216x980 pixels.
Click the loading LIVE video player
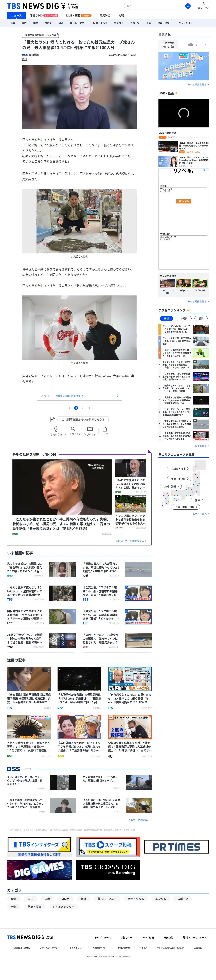tap(184, 113)
